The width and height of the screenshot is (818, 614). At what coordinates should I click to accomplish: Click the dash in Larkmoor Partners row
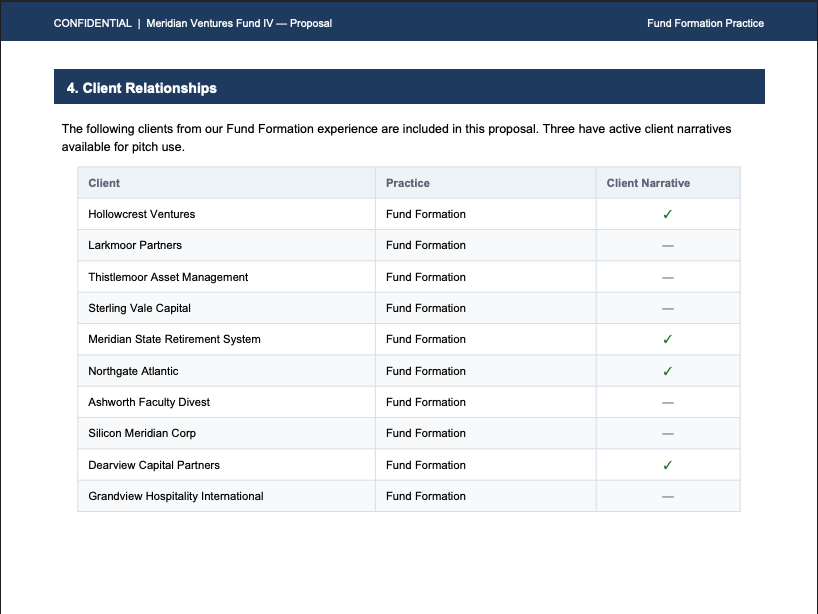[x=668, y=246]
